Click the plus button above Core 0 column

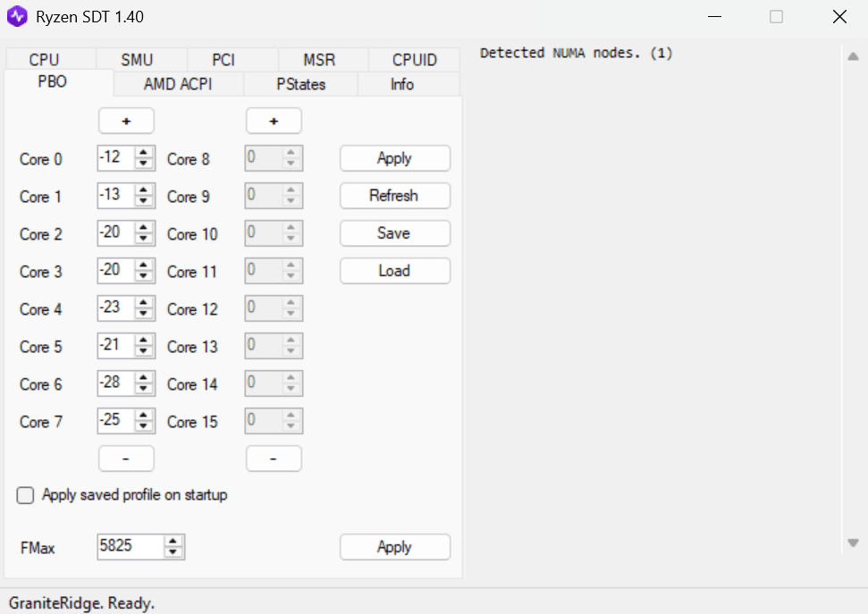pyautogui.click(x=126, y=121)
